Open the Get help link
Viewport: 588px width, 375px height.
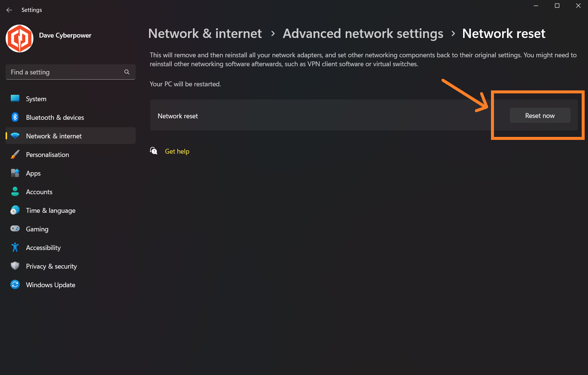pyautogui.click(x=177, y=151)
